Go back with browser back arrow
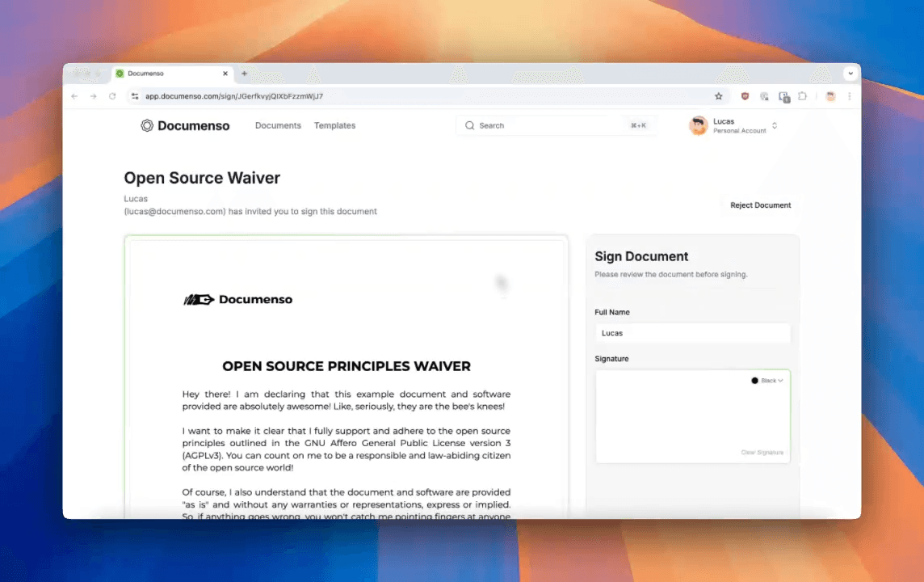The image size is (924, 582). 74,96
